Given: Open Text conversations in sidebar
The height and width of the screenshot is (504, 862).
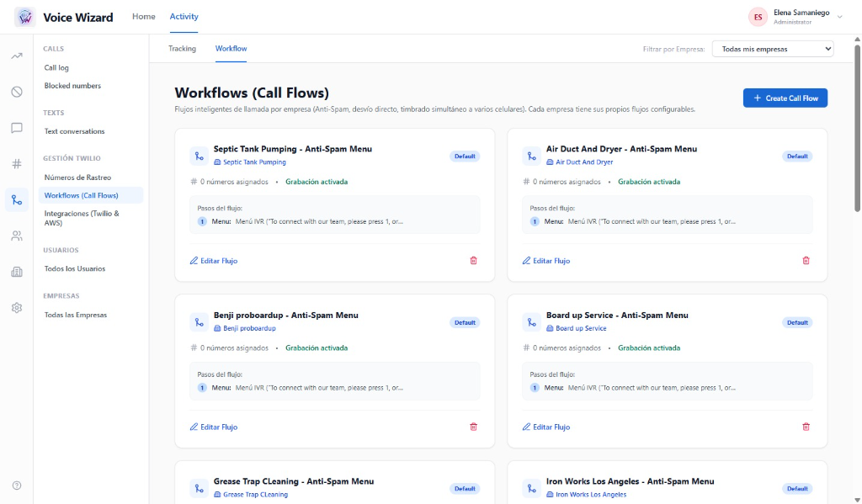Looking at the screenshot, I should 74,131.
